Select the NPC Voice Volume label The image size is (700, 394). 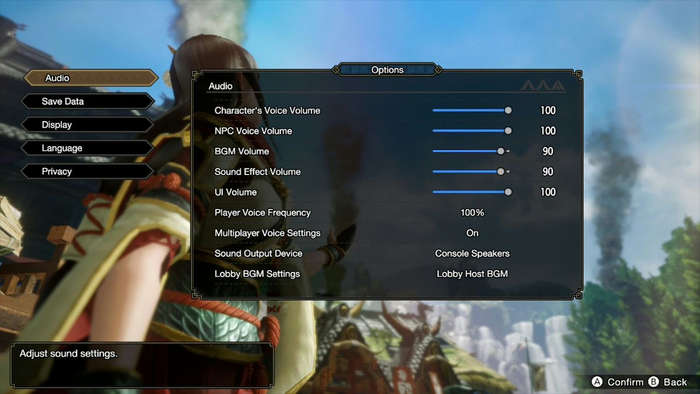click(x=253, y=131)
